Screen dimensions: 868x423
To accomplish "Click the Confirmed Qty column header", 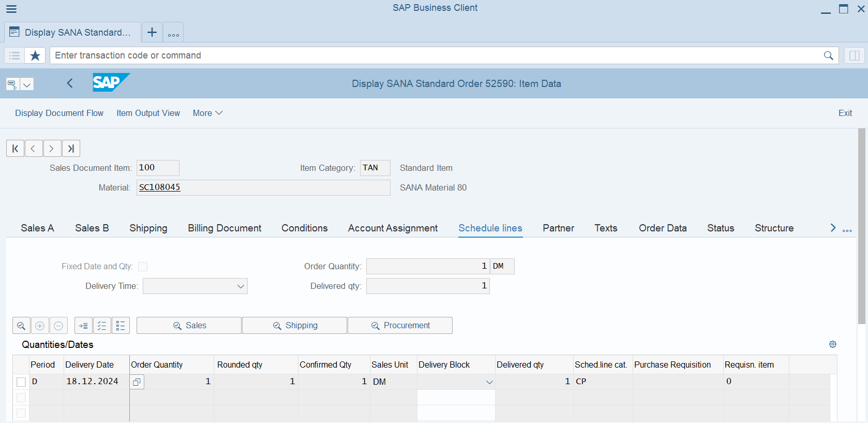I will point(334,364).
